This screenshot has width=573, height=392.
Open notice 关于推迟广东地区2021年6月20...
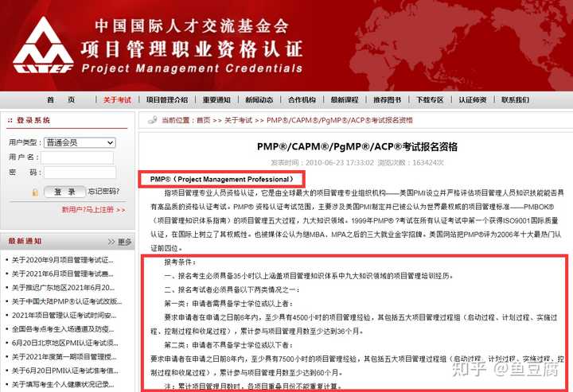pyautogui.click(x=63, y=288)
